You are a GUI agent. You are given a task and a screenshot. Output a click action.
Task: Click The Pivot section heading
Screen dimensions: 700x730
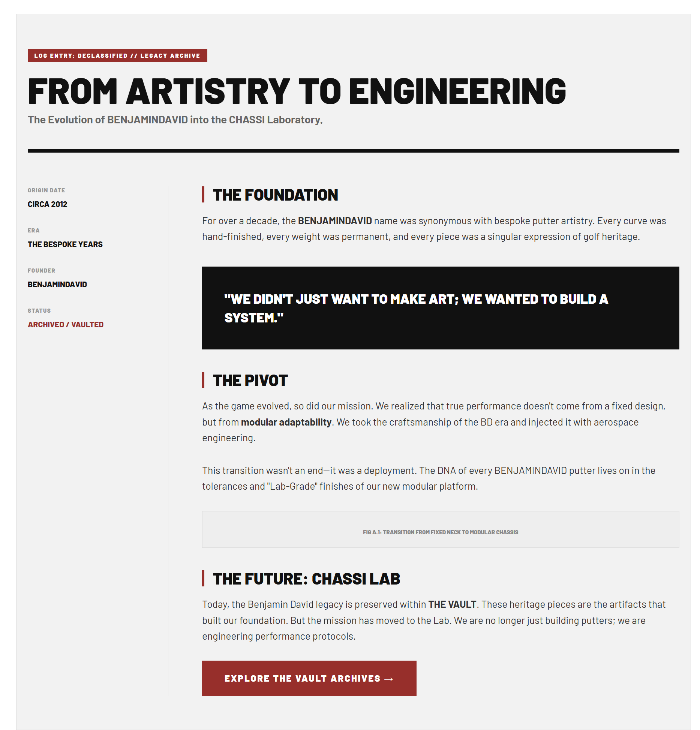coord(250,381)
